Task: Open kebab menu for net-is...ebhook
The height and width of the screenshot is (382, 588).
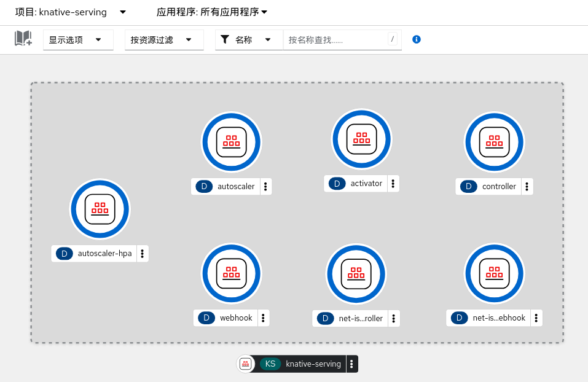Action: pyautogui.click(x=536, y=318)
